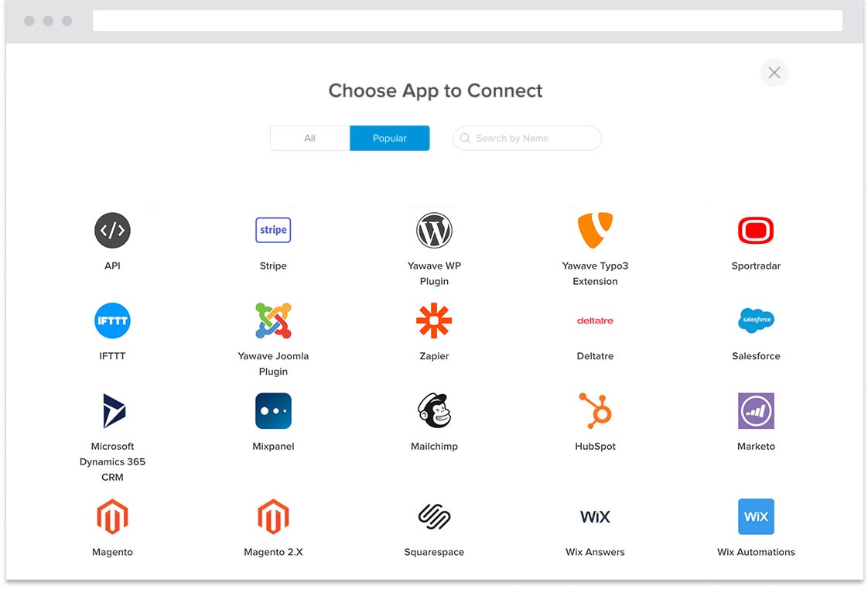Choose the HubSpot sprocket icon

pos(595,410)
